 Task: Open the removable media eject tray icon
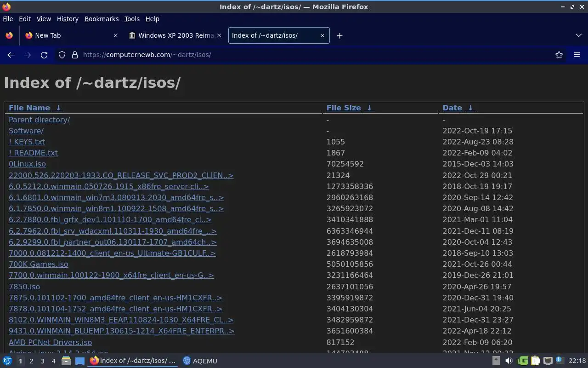496,361
